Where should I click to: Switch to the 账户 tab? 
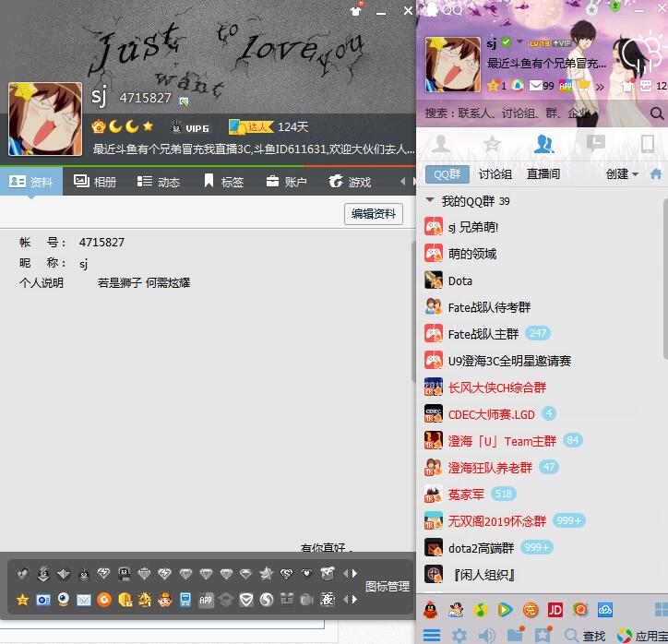286,182
